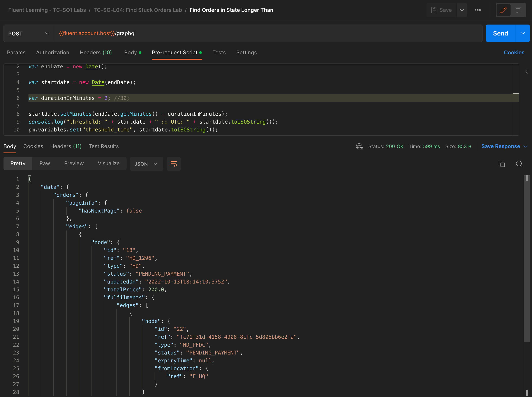This screenshot has height=397, width=532.
Task: Expand the Send button dropdown arrow
Action: point(523,33)
